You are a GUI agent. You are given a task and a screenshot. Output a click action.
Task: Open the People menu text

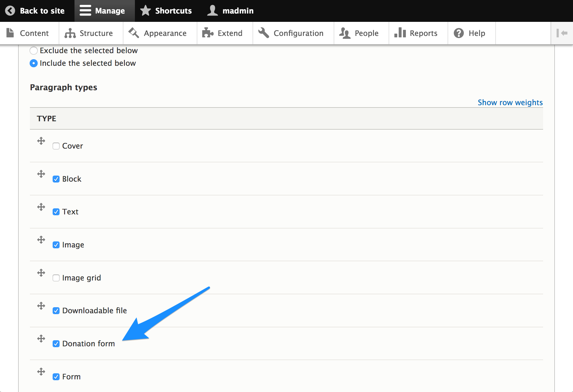click(366, 33)
